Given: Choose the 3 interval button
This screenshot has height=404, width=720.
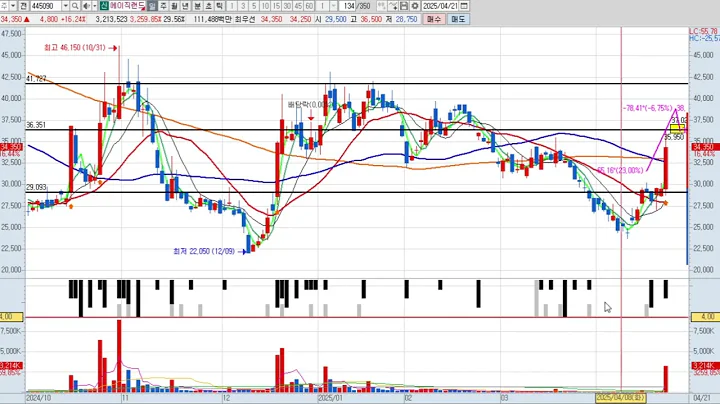Looking at the screenshot, I should coord(243,6).
